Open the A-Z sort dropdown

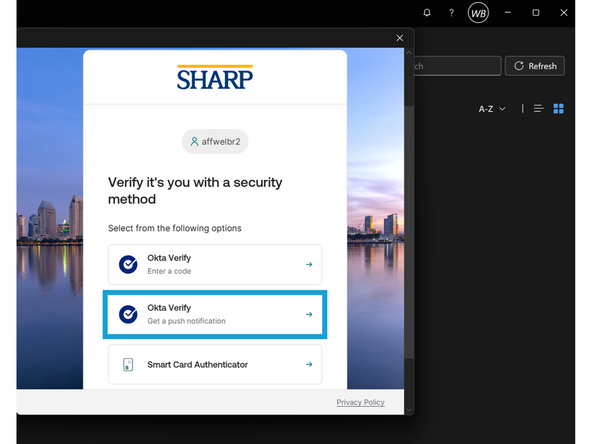[492, 109]
